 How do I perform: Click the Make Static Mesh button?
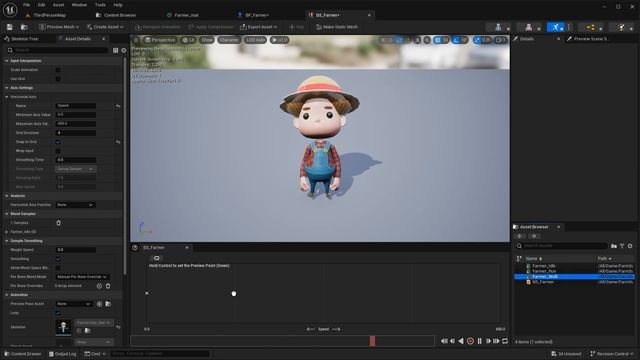(x=337, y=27)
